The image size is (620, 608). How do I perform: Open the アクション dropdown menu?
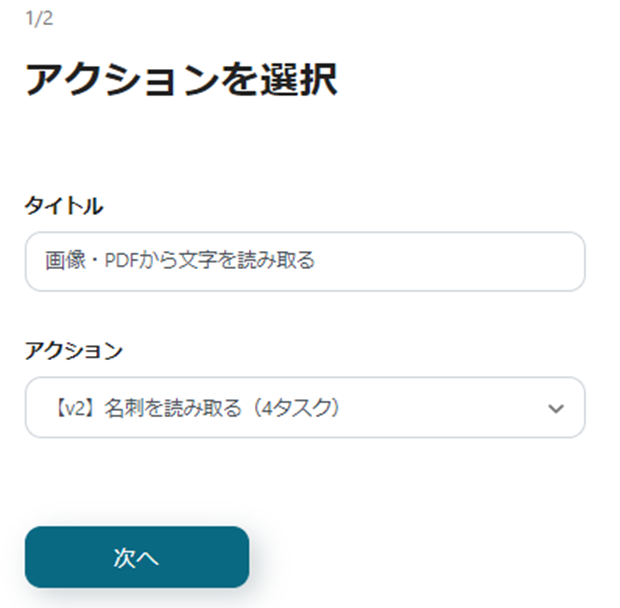304,407
